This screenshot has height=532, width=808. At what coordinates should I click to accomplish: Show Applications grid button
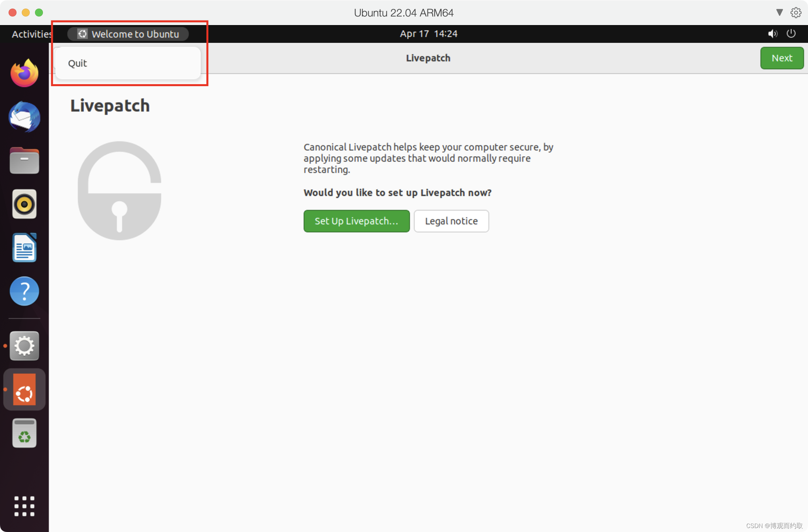24,506
